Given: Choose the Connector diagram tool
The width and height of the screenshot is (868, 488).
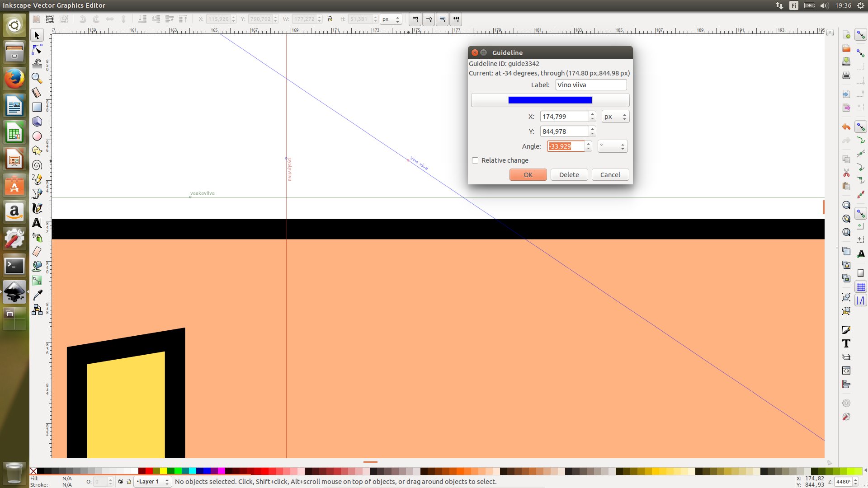Looking at the screenshot, I should (37, 310).
